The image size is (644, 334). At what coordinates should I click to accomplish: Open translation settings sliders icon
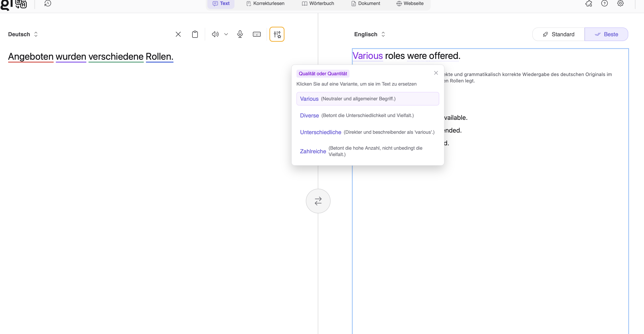click(x=277, y=34)
